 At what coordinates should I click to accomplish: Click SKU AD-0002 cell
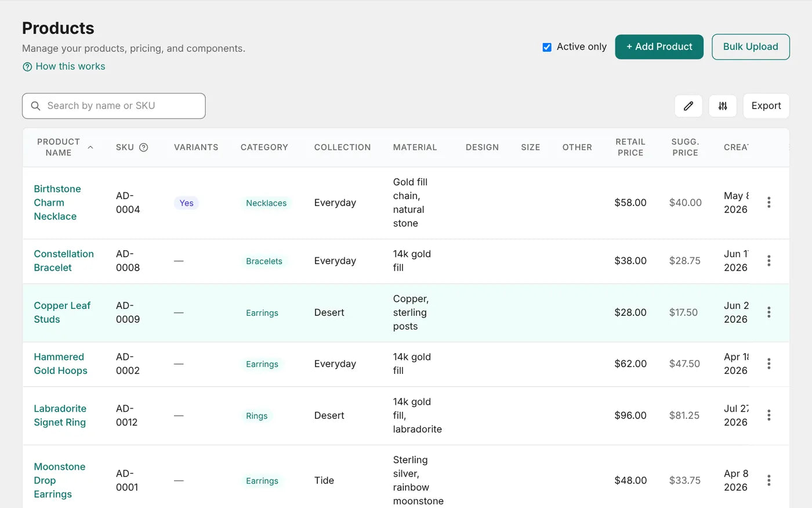(x=128, y=364)
